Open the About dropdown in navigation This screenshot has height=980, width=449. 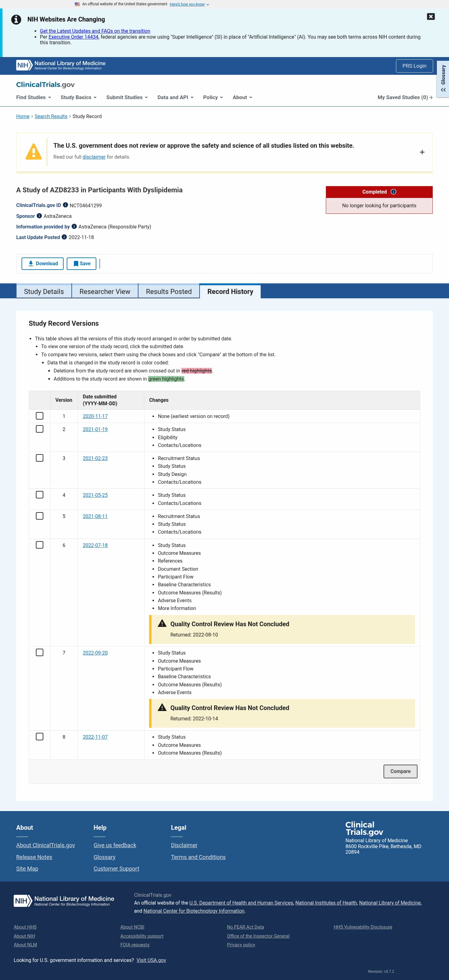(242, 97)
